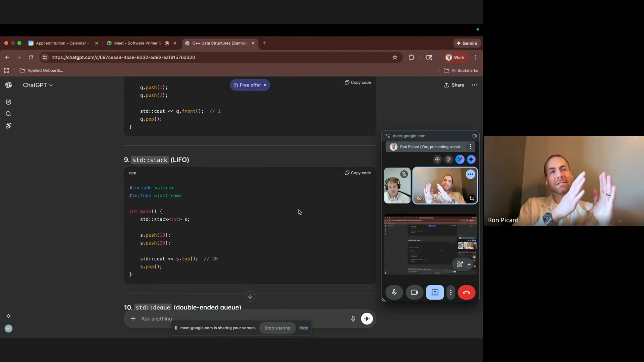Screen dimensions: 644x362
Task: Hide the screen sharing banner
Action: 303,328
